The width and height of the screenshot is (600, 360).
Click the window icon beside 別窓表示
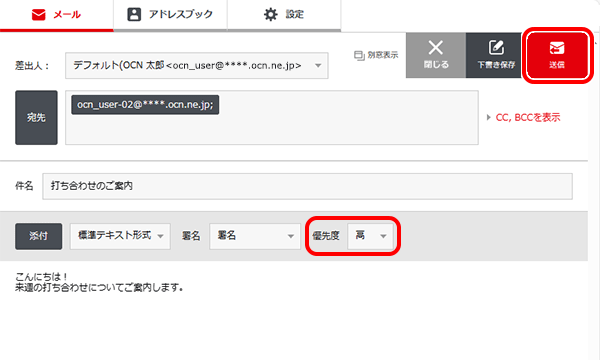[359, 55]
